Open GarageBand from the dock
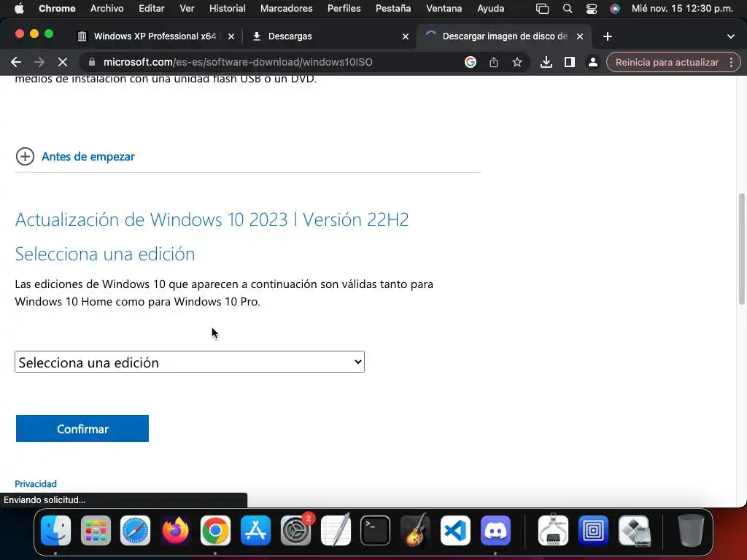Image resolution: width=747 pixels, height=560 pixels. pyautogui.click(x=415, y=530)
